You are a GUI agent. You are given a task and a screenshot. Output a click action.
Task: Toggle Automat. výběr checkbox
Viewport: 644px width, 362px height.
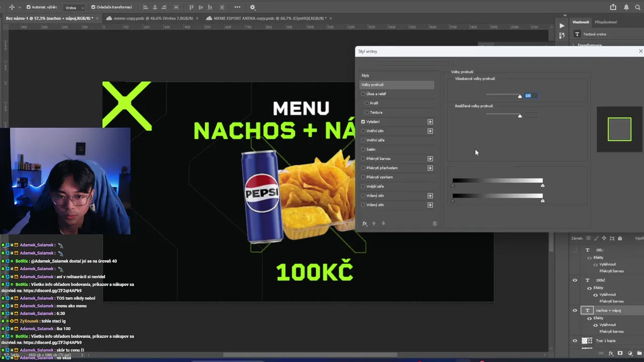(28, 7)
